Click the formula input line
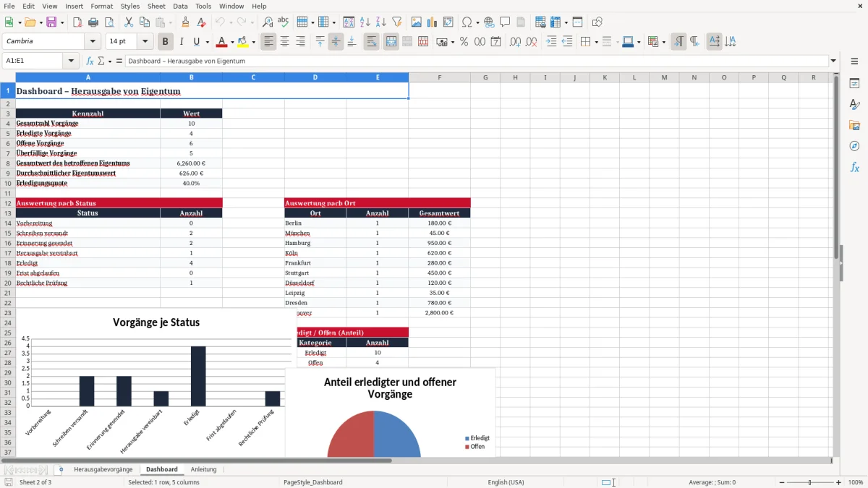 tap(476, 61)
